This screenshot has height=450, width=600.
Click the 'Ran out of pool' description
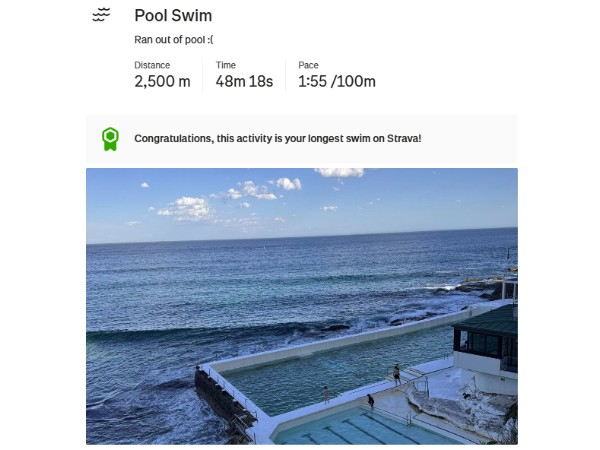click(174, 41)
